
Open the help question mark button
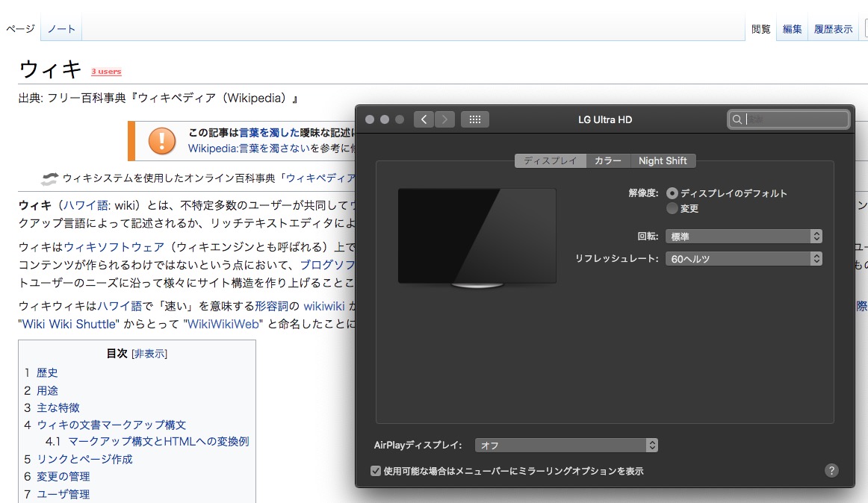tap(831, 470)
